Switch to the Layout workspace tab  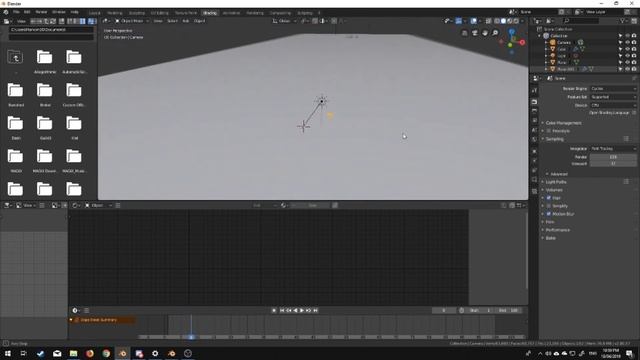pyautogui.click(x=94, y=13)
